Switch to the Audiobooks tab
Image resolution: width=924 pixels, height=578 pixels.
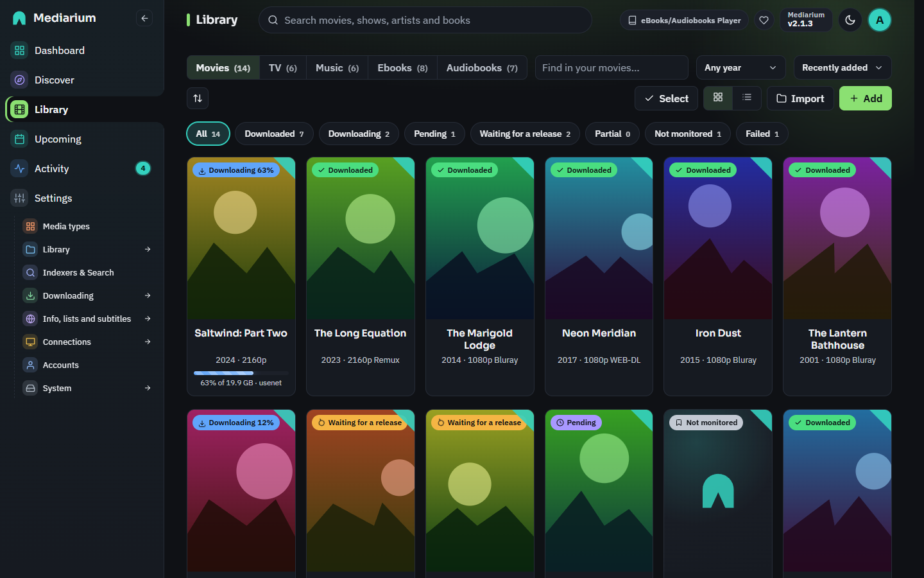point(482,67)
